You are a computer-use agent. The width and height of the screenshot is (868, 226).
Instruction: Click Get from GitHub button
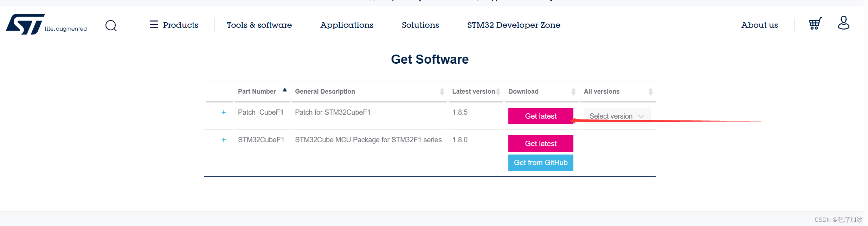(x=540, y=163)
